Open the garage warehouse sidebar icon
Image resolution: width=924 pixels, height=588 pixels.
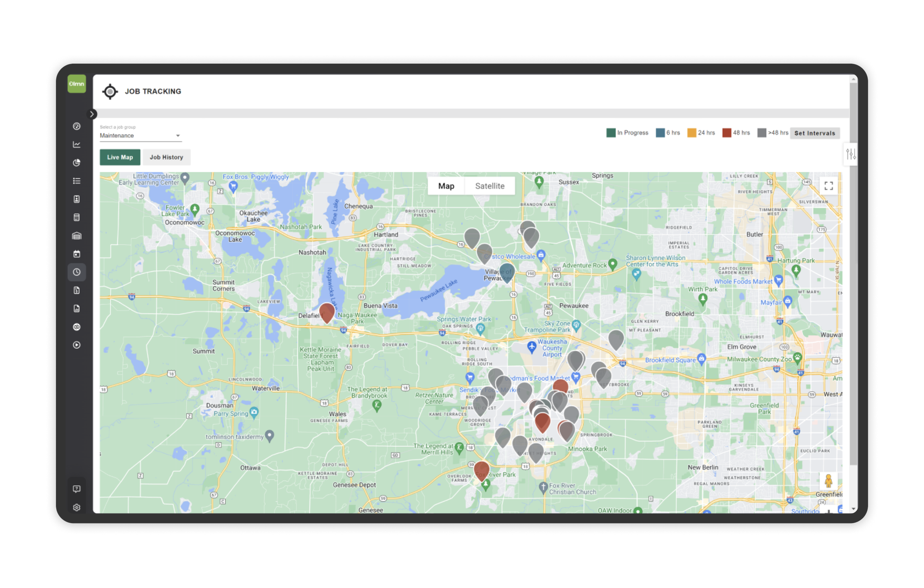pos(77,236)
